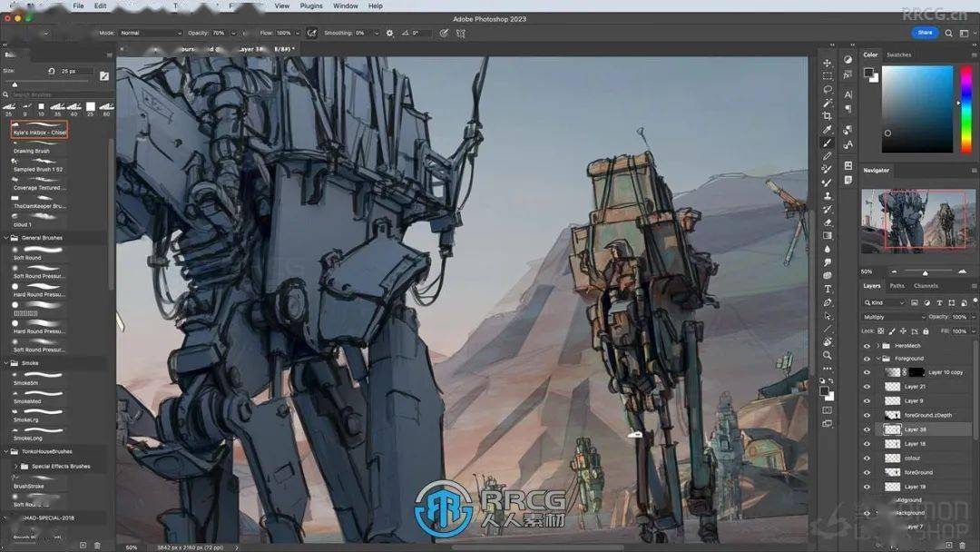980x552 pixels.
Task: Activate the Eyedropper tool
Action: pos(827,130)
